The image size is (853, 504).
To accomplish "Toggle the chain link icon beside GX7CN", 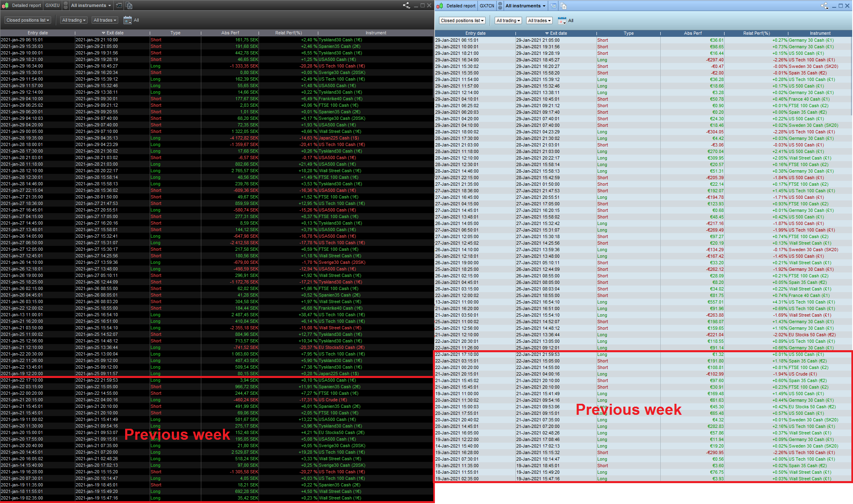I will tap(500, 6).
